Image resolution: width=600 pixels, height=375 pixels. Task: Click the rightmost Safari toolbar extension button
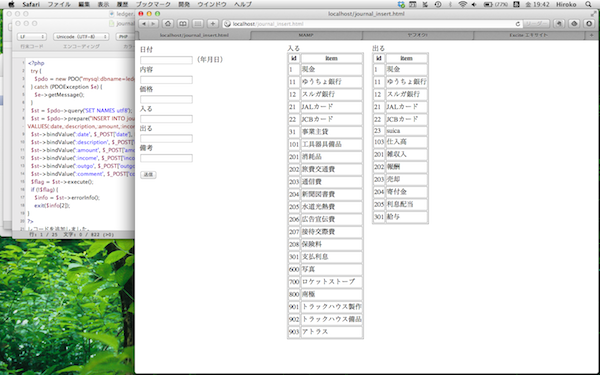(589, 24)
